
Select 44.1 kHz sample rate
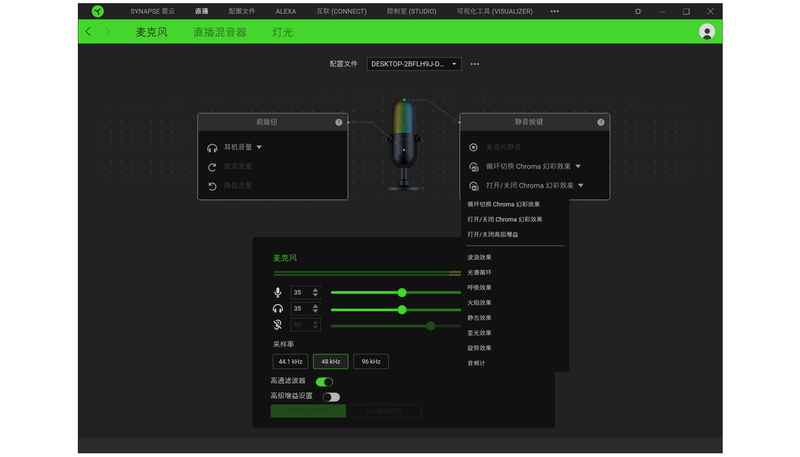(x=290, y=362)
